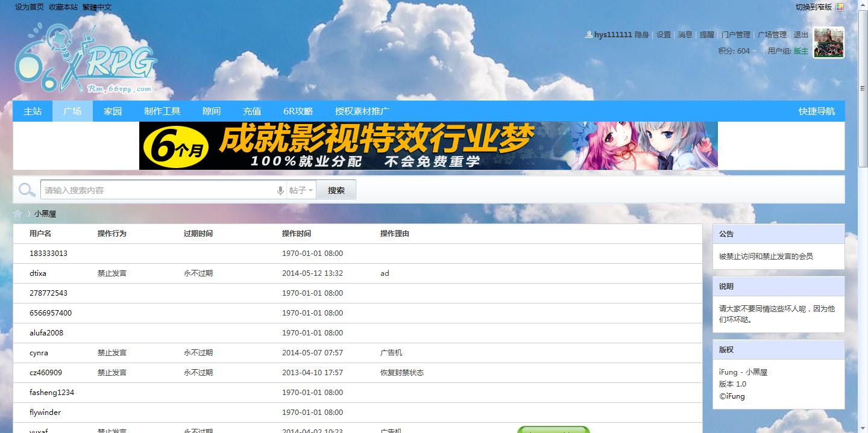Screen dimensions: 868x433
Task: Switch to the 制作工具 tab
Action: [x=162, y=111]
